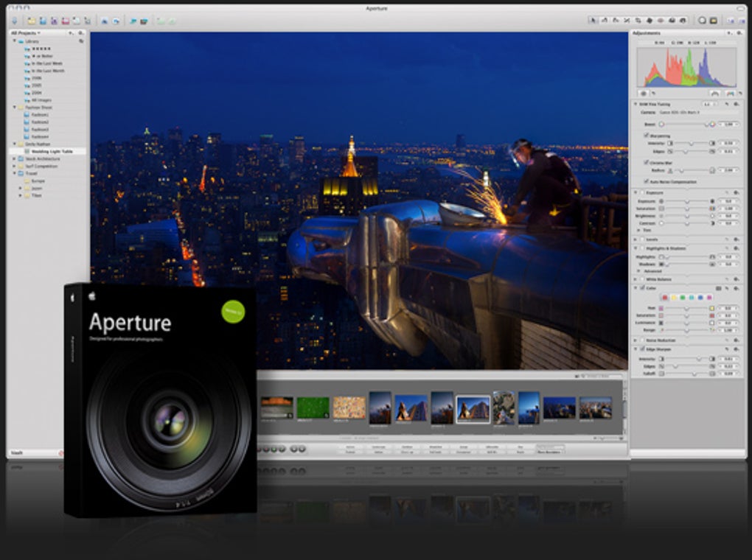The height and width of the screenshot is (560, 752).
Task: Expand the Tint disclosure triangle
Action: (x=638, y=230)
